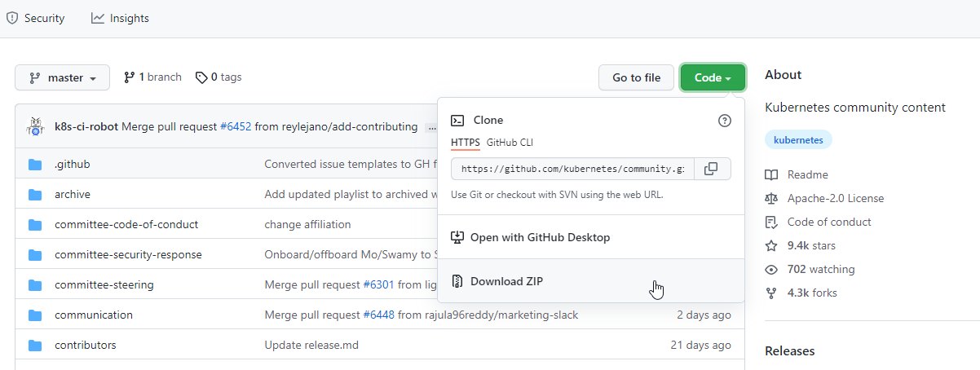View the 1 branch link
The height and width of the screenshot is (370, 980).
(x=152, y=77)
